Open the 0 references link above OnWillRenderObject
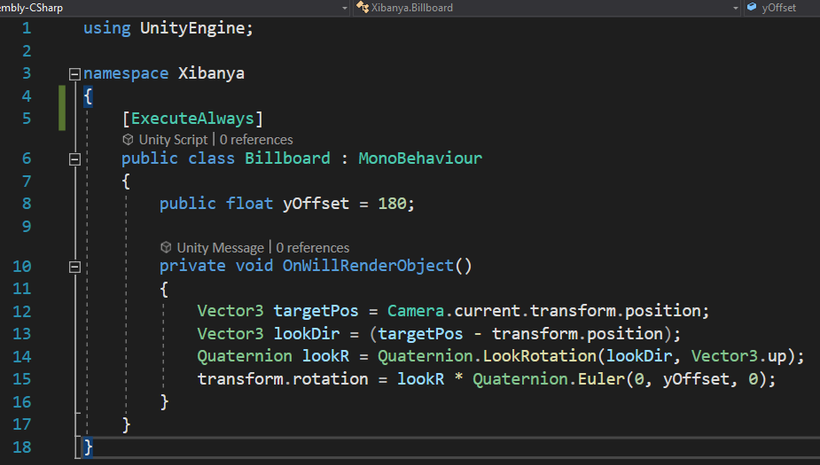Viewport: 820px width, 465px height. [313, 247]
